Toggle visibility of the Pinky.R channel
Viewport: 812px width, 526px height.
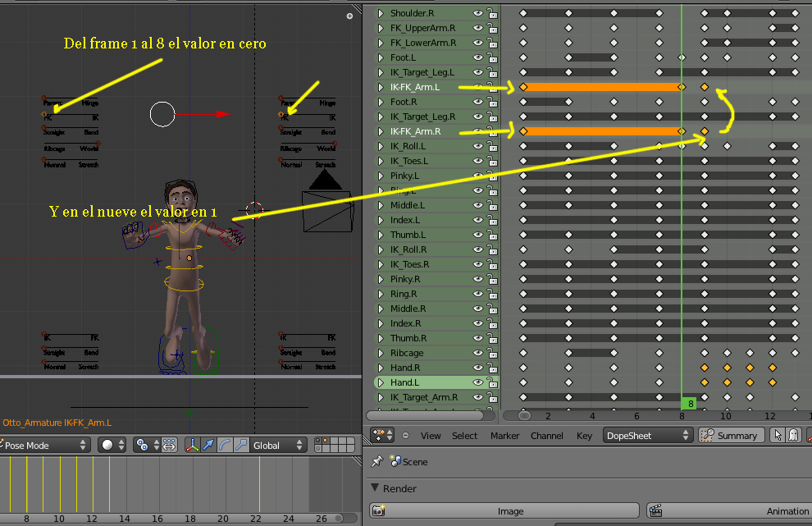point(478,279)
